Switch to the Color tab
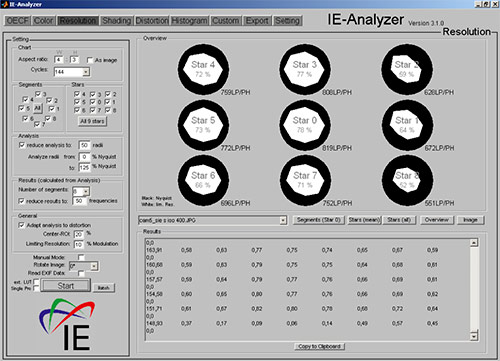Screen dimensions: 500x361 click(x=43, y=21)
